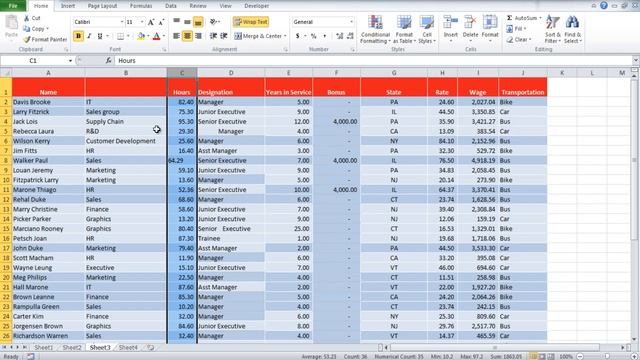Toggle Bottom Align button
The height and width of the screenshot is (360, 640).
198,22
